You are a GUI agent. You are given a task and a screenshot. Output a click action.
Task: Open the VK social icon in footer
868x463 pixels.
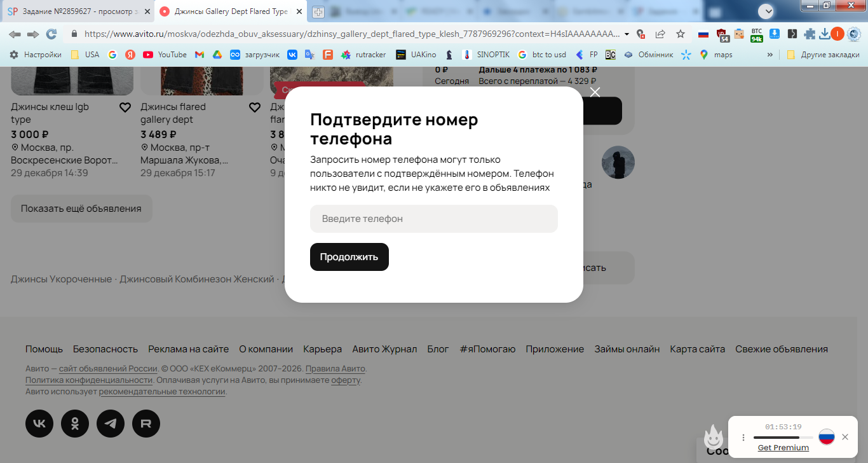(39, 424)
